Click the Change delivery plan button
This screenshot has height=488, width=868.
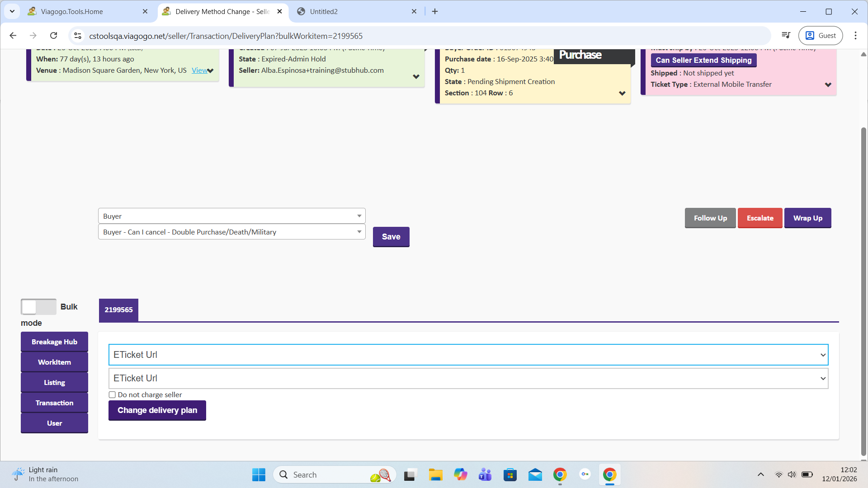tap(157, 410)
